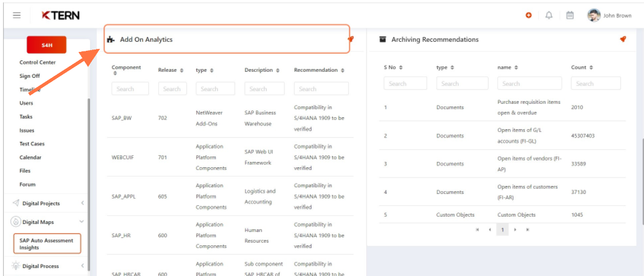
Task: Click the Component search field
Action: (130, 89)
